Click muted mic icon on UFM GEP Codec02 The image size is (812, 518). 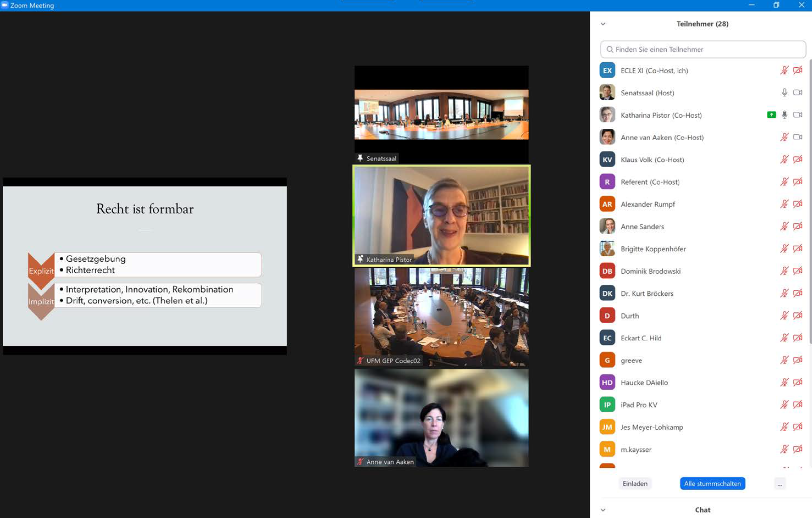click(x=360, y=361)
